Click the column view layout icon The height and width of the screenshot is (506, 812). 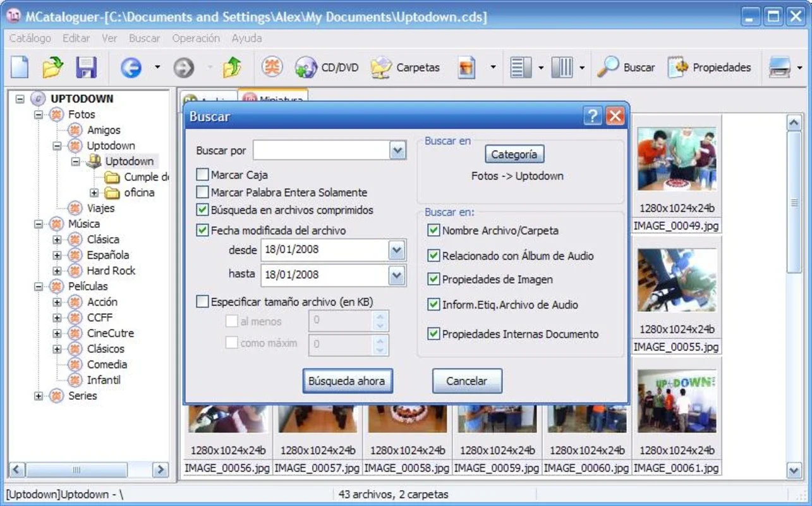point(562,67)
